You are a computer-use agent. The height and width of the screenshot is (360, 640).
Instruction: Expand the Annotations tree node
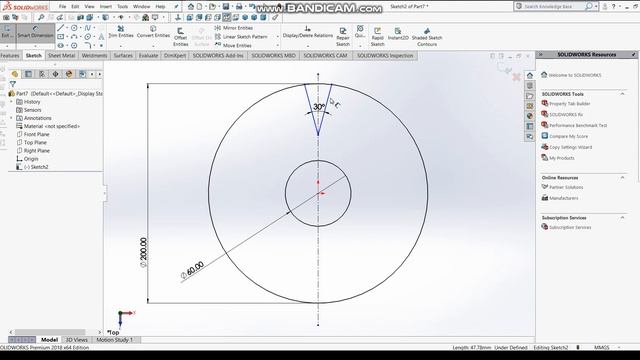[x=11, y=118]
